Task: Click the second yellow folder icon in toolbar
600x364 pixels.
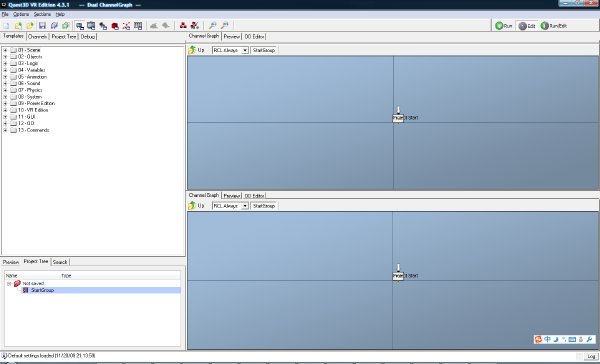Action: click(x=29, y=26)
